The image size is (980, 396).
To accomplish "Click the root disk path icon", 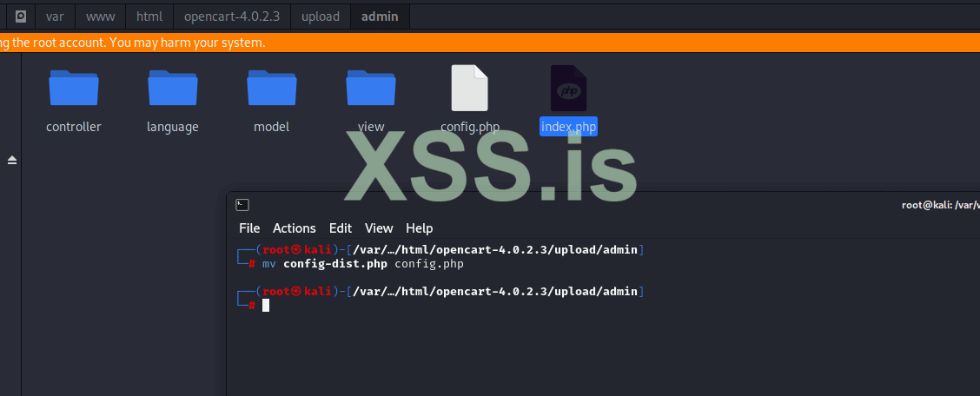I will 21,16.
